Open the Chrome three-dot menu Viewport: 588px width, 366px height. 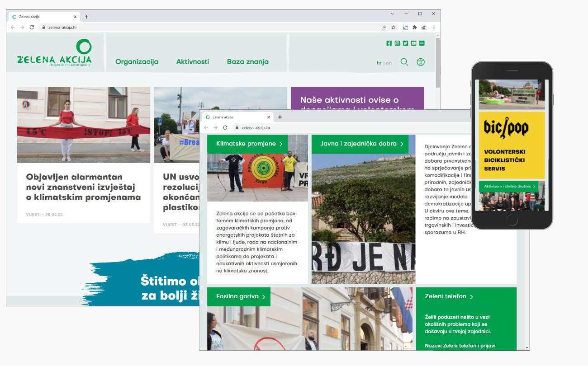coord(434,27)
